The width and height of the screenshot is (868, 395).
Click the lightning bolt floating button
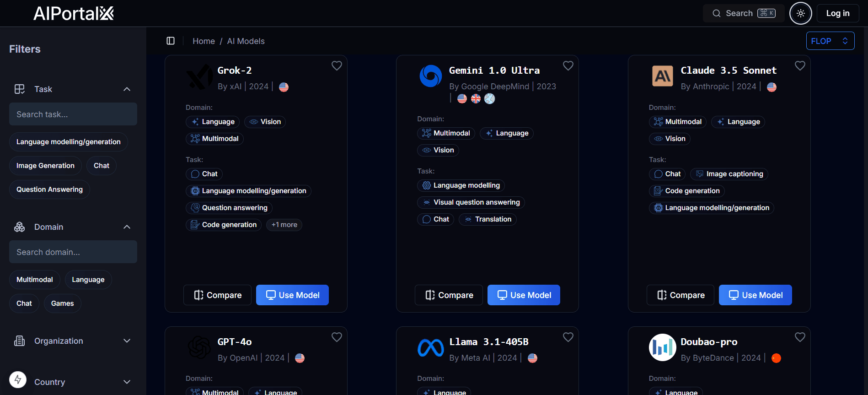pos(18,379)
